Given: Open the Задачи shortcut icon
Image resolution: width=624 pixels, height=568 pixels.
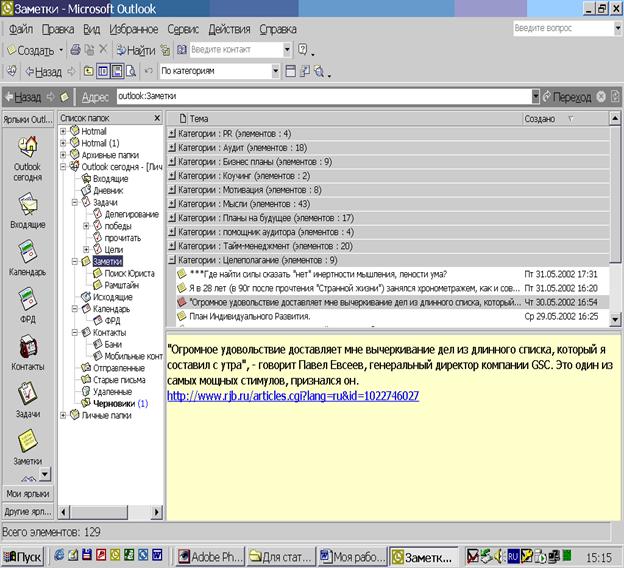Looking at the screenshot, I should [27, 394].
